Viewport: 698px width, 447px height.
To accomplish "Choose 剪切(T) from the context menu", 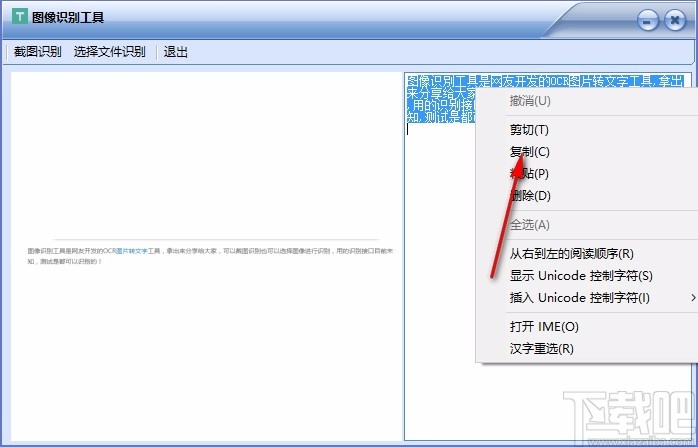I will pyautogui.click(x=587, y=130).
